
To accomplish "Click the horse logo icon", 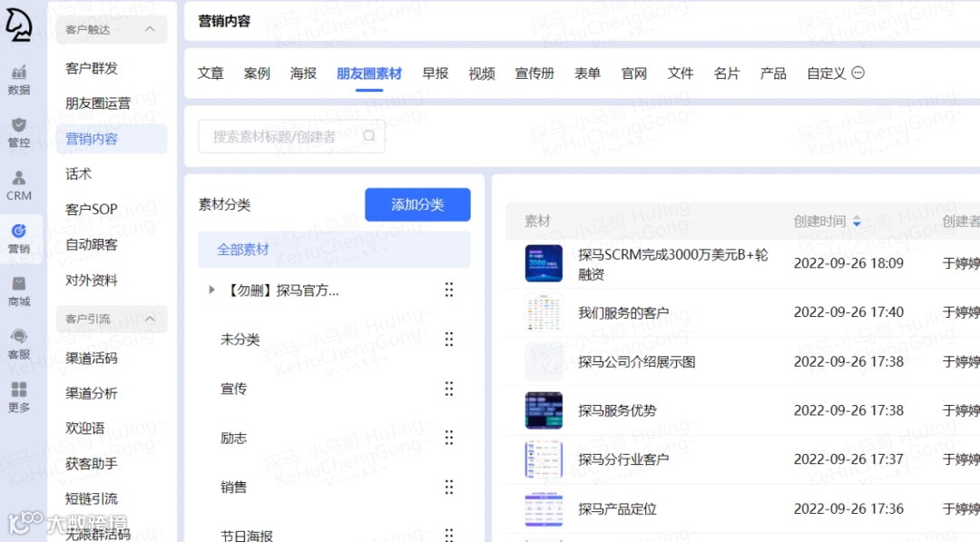I will click(19, 25).
